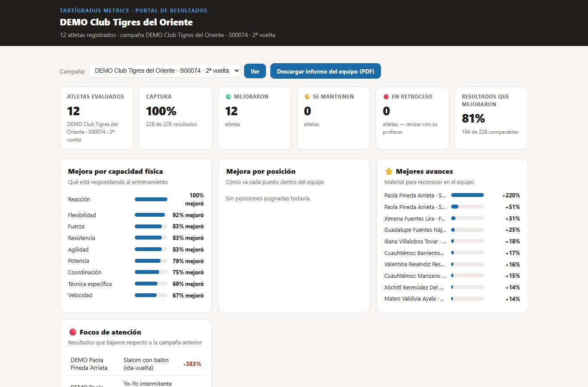Click the Ver button
The width and height of the screenshot is (588, 387).
pos(255,71)
